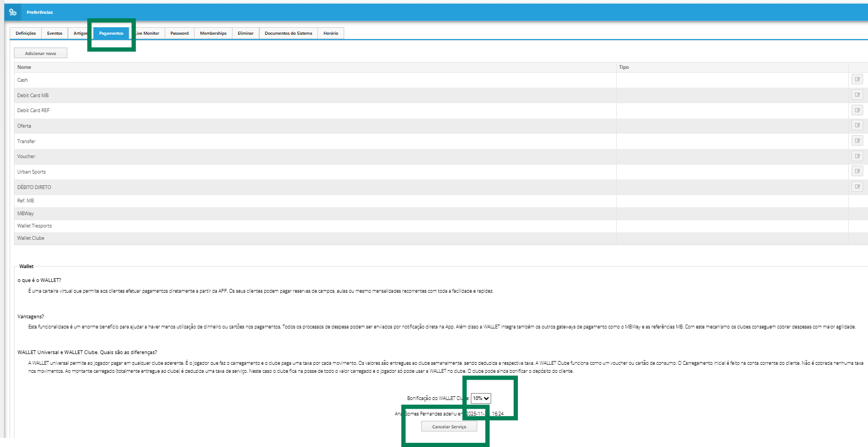
Task: Expand the Bonificação do WALLET Clube dropdown
Action: 480,398
